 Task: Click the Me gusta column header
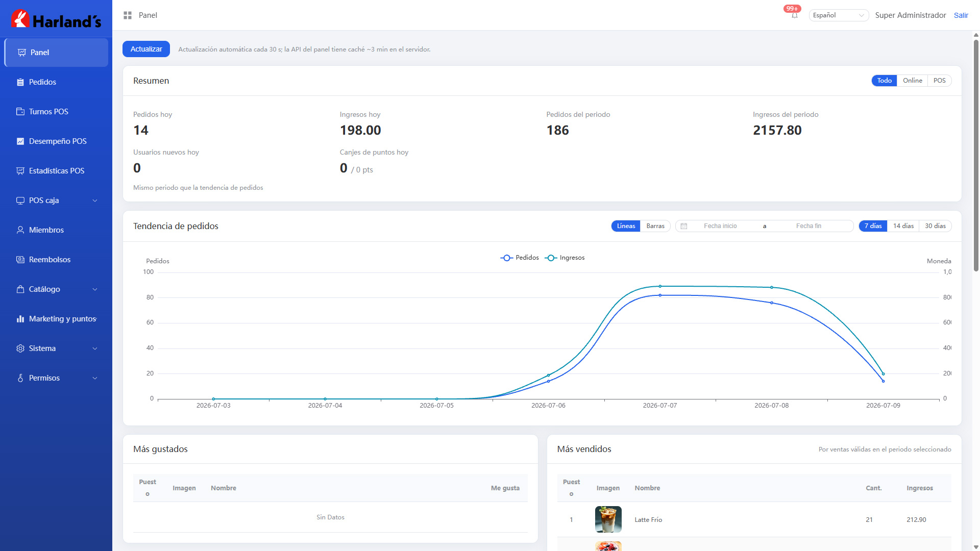coord(505,488)
